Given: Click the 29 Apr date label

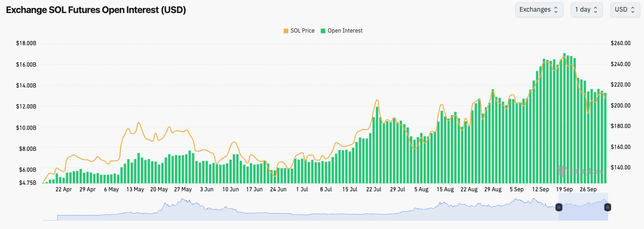Looking at the screenshot, I should point(88,190).
